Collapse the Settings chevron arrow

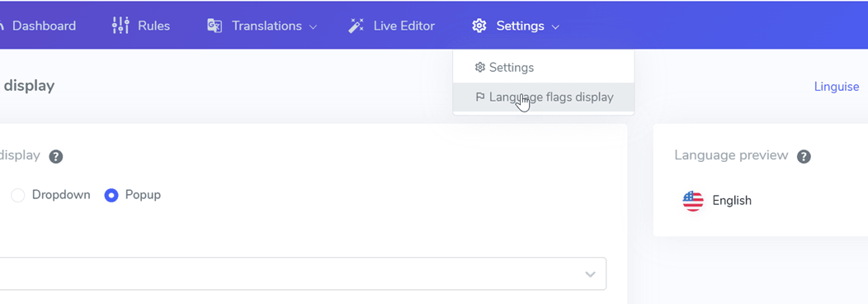555,26
